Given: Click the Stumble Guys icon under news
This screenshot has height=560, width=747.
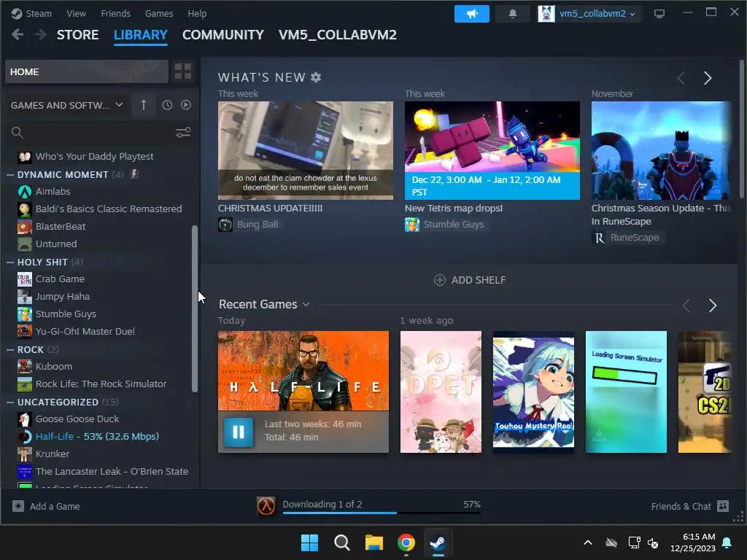Looking at the screenshot, I should click(x=412, y=225).
